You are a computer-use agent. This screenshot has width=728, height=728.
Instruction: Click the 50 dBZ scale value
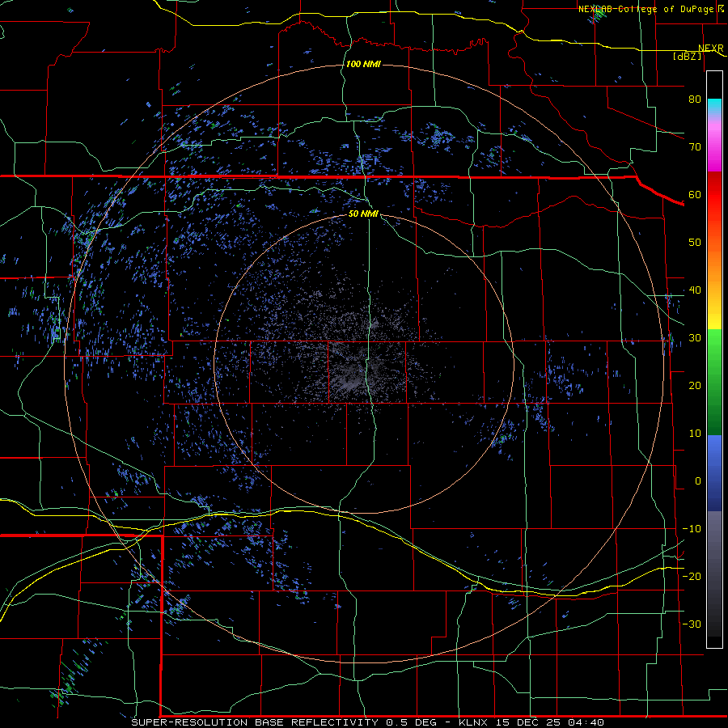695,243
